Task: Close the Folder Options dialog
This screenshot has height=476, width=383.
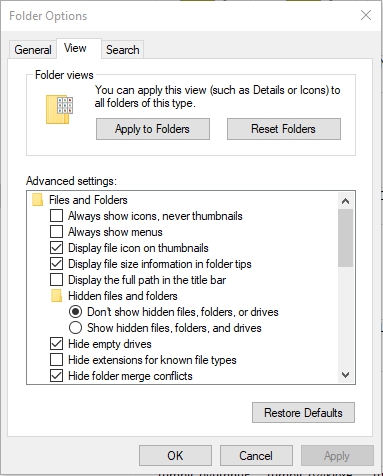Action: [366, 15]
